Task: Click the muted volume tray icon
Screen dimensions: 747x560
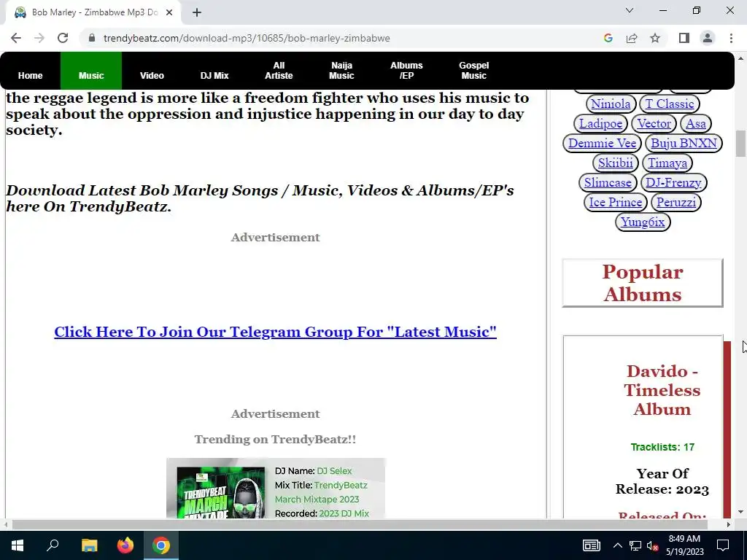Action: [x=653, y=545]
